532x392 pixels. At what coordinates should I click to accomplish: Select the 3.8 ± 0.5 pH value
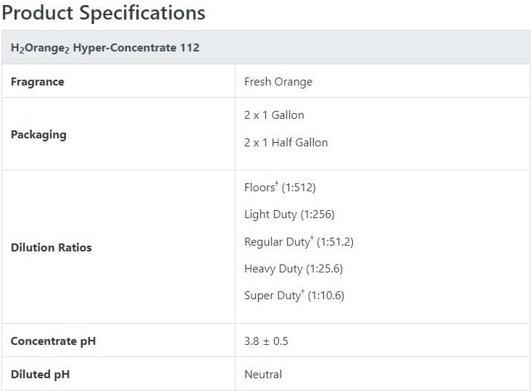tap(266, 341)
